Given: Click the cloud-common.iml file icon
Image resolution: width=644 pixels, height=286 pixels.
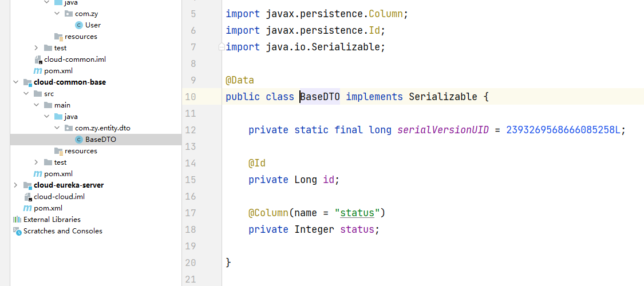Looking at the screenshot, I should pyautogui.click(x=38, y=59).
